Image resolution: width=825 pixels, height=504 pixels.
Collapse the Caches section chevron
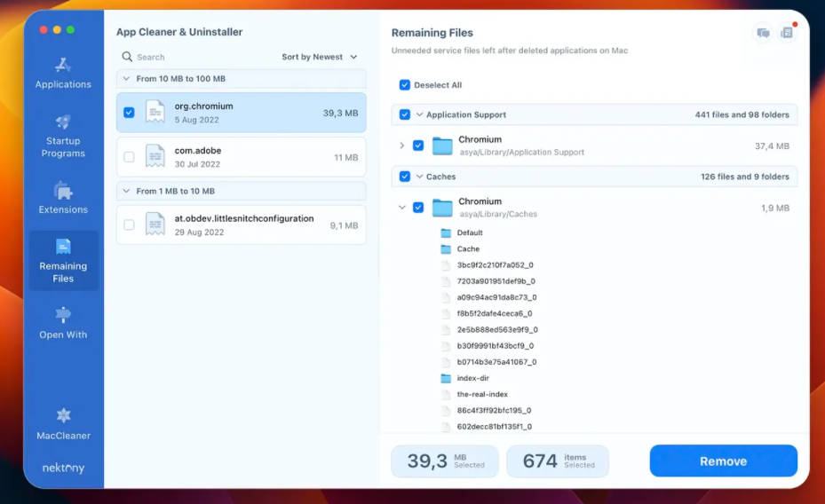(419, 177)
